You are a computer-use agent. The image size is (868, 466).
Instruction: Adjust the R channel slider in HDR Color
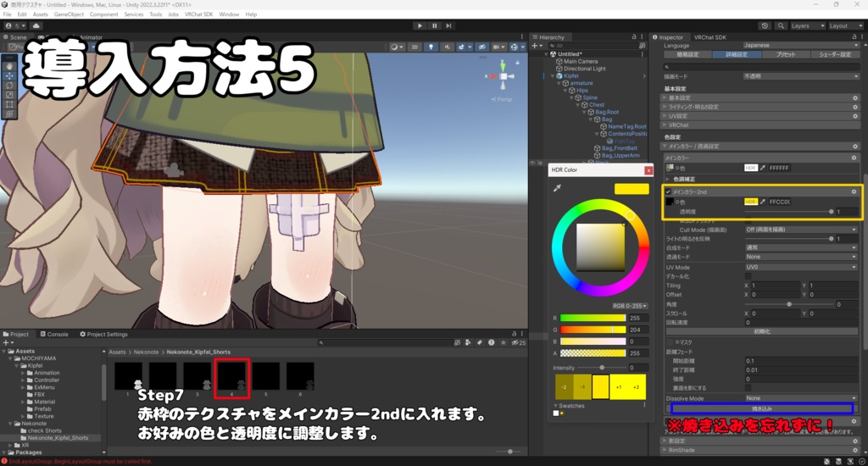[593, 319]
